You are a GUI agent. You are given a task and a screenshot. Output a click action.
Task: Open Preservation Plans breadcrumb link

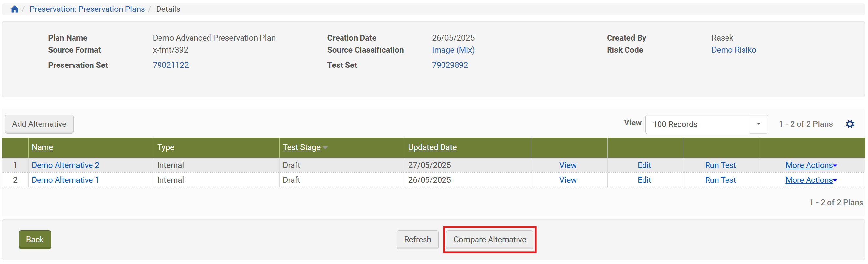pyautogui.click(x=87, y=9)
